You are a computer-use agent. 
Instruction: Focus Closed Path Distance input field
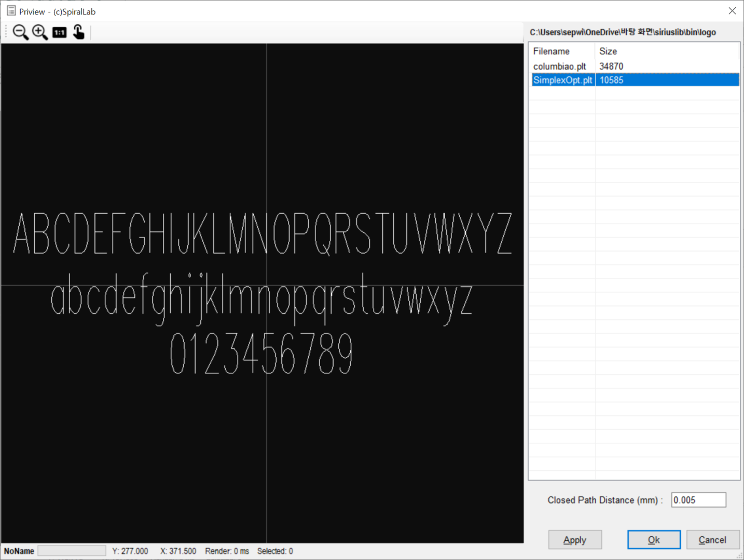pyautogui.click(x=698, y=500)
